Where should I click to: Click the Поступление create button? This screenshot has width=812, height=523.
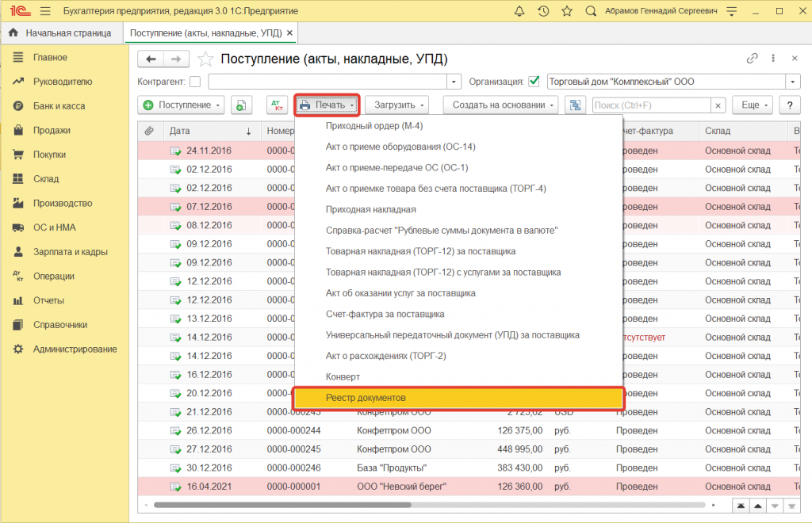[x=182, y=105]
